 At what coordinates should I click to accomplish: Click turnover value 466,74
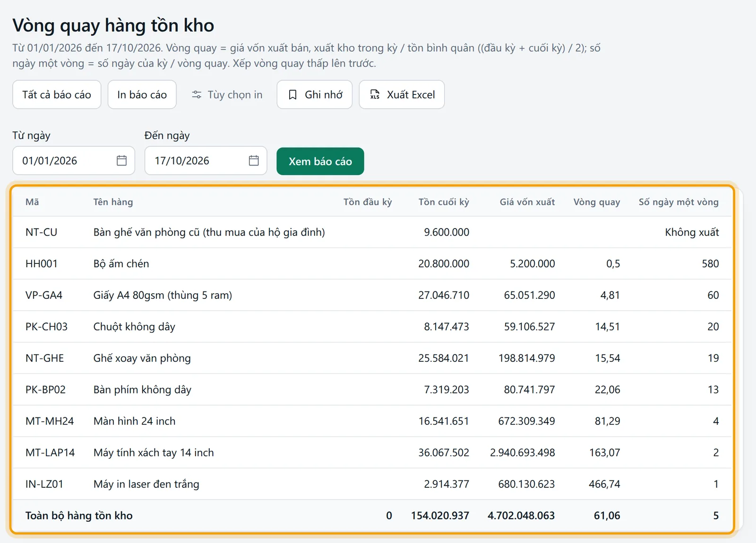tap(604, 484)
